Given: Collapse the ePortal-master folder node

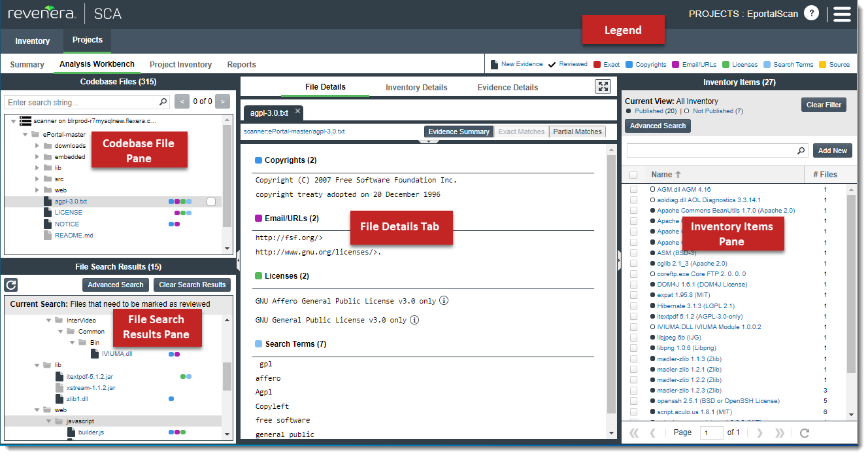Looking at the screenshot, I should click(x=25, y=135).
